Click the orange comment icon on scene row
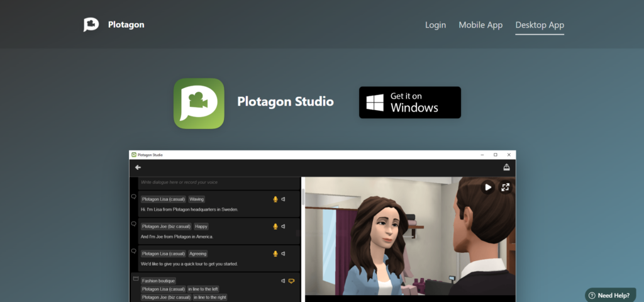 (x=292, y=281)
